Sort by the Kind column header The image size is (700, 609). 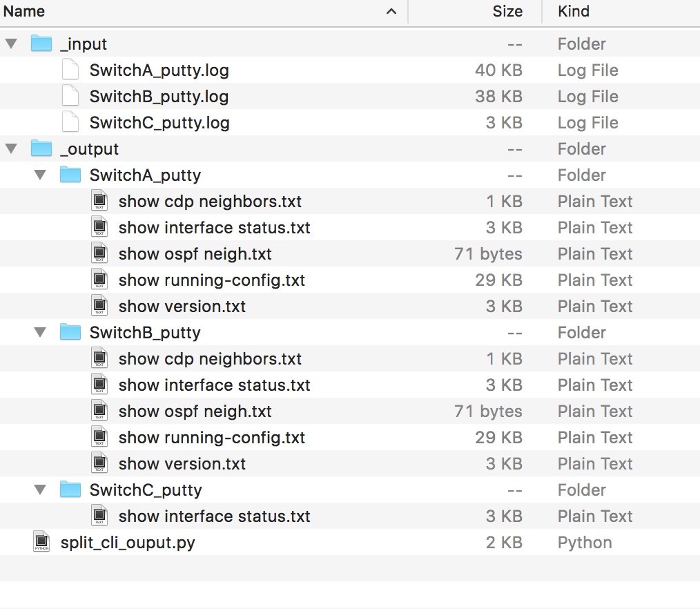point(574,11)
